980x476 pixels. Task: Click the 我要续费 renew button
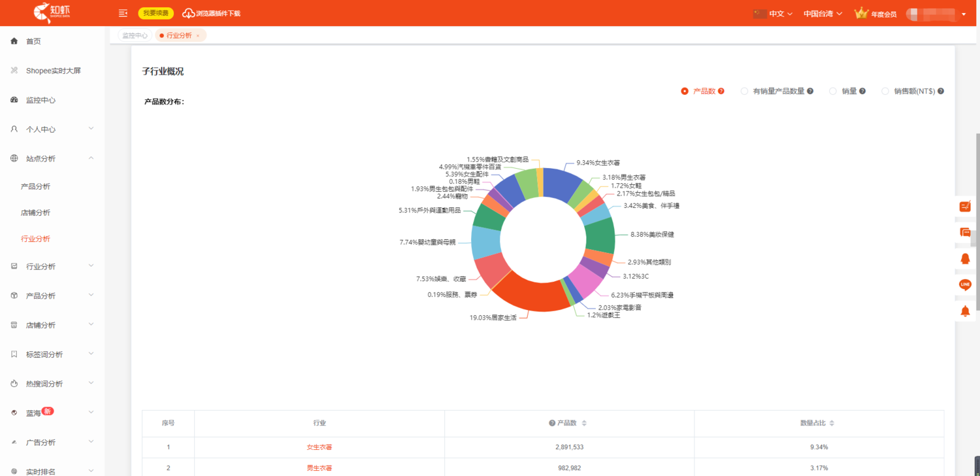click(x=155, y=13)
